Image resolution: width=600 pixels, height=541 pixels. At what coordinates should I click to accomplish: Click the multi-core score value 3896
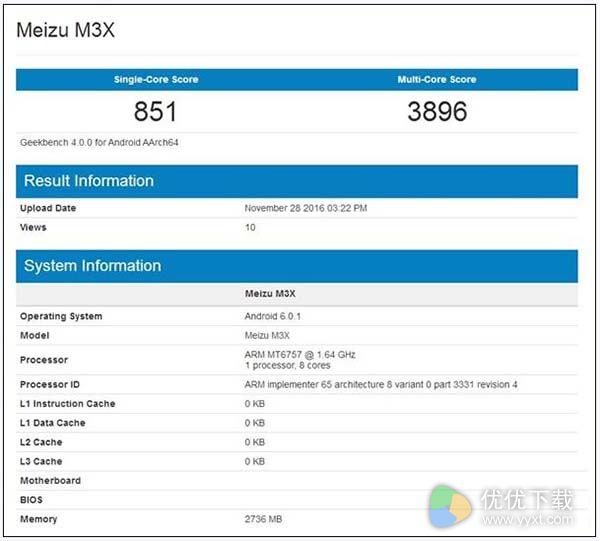tap(437, 111)
